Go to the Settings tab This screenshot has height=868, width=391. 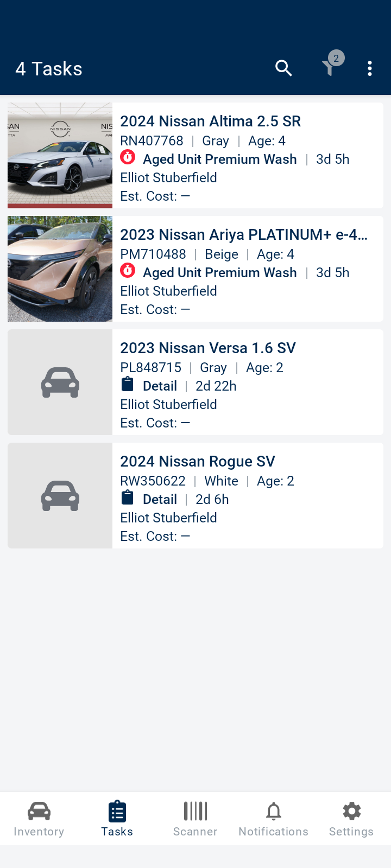[351, 819]
